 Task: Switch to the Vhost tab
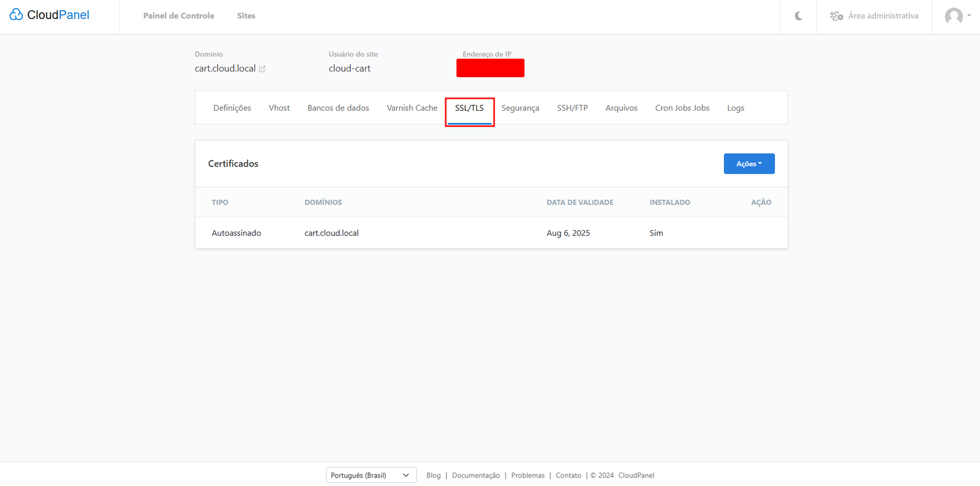coord(279,108)
